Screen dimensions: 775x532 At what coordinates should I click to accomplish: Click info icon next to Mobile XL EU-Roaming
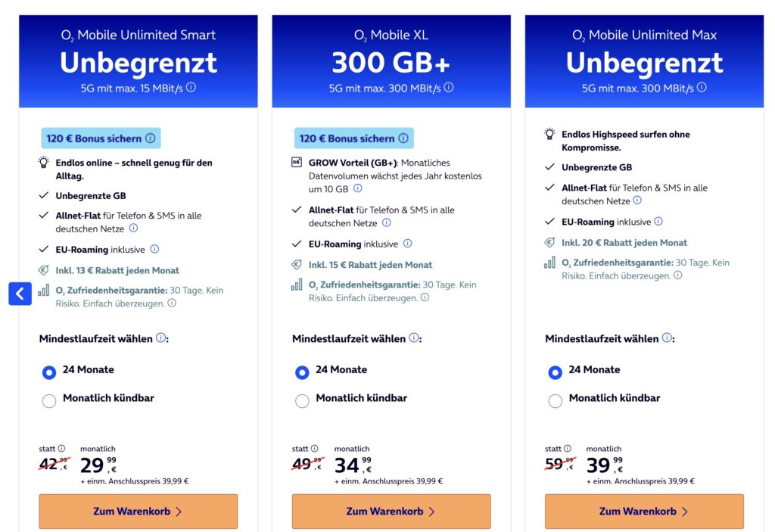click(407, 244)
